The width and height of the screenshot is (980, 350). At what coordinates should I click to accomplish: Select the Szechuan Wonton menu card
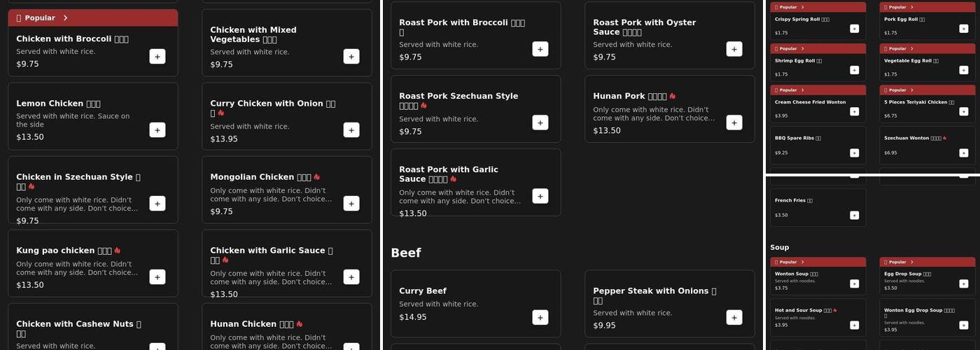click(917, 145)
